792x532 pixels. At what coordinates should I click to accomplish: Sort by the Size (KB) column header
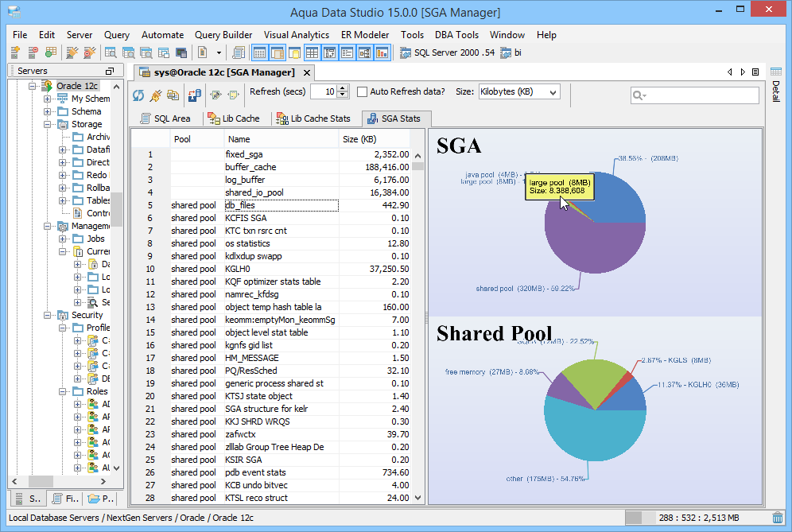click(374, 139)
